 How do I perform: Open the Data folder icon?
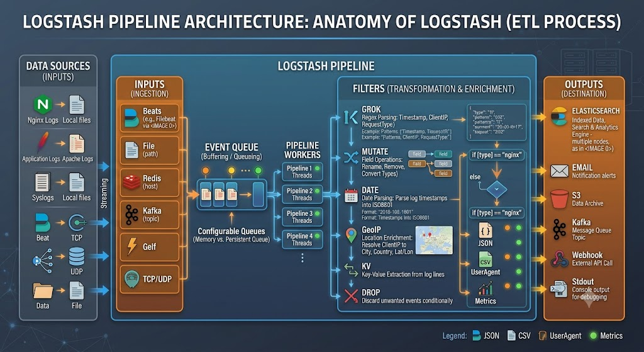[43, 290]
